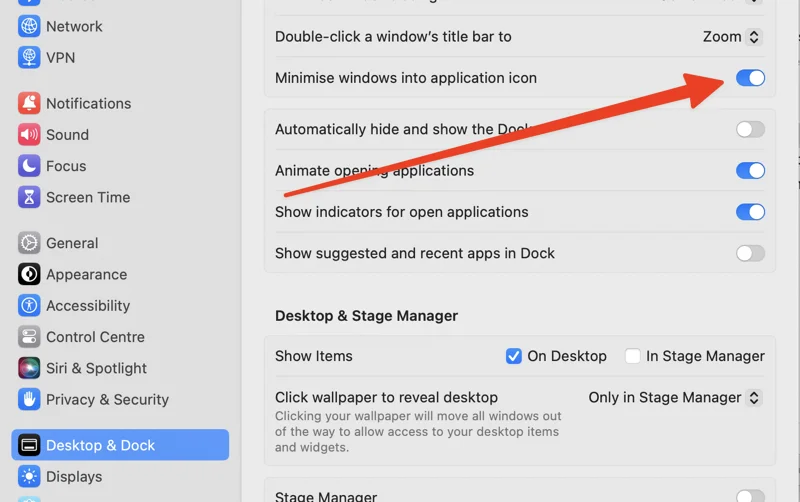Click the Screen Time hourglass icon
This screenshot has height=502, width=800.
[29, 197]
